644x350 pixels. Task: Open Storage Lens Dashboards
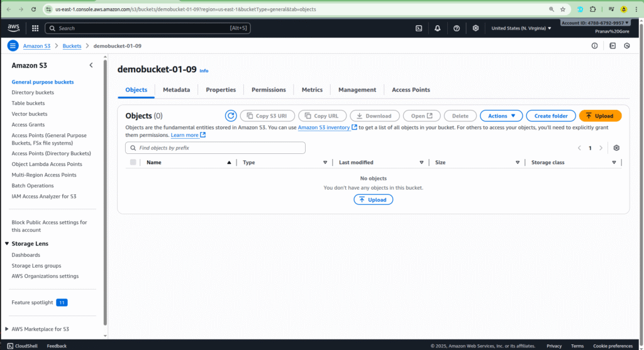[x=26, y=255]
